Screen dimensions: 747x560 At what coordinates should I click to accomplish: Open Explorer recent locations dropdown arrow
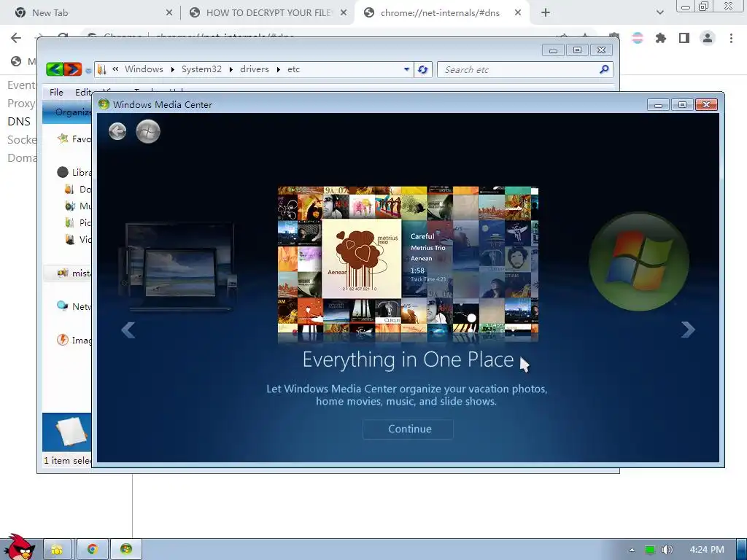[88, 71]
